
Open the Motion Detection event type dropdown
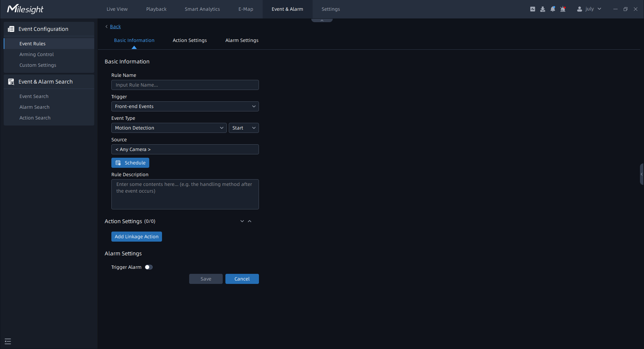pyautogui.click(x=169, y=128)
